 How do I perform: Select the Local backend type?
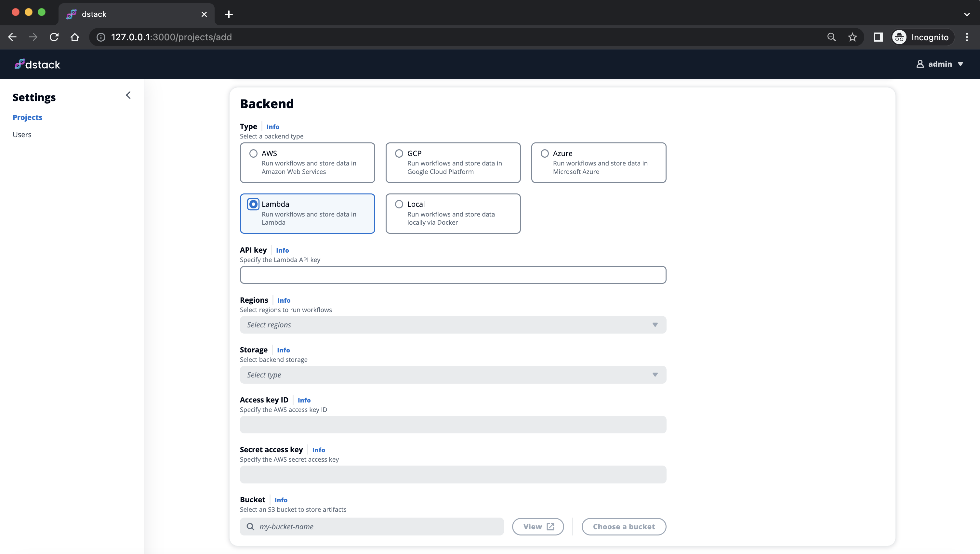coord(453,214)
